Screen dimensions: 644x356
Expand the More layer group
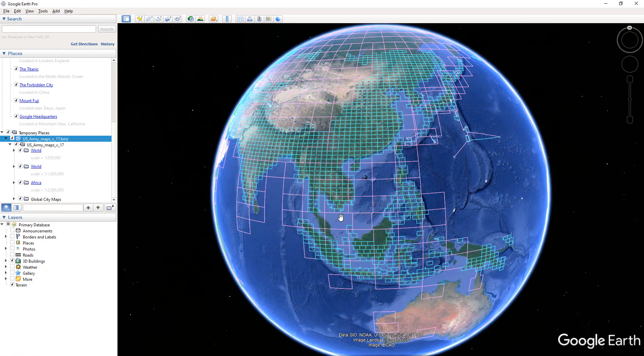tap(6, 279)
